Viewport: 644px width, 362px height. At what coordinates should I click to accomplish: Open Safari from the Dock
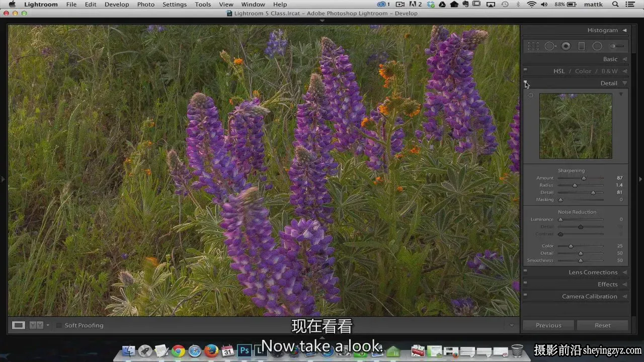coord(195,351)
